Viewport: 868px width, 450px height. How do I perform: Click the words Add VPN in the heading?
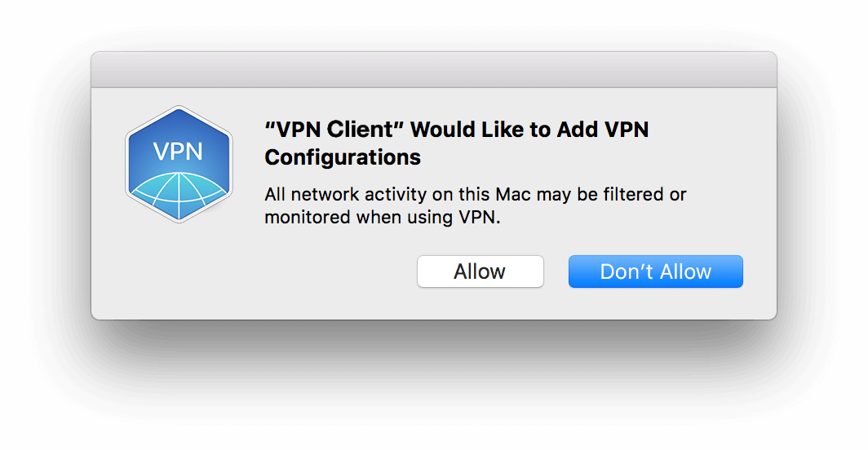coord(603,130)
